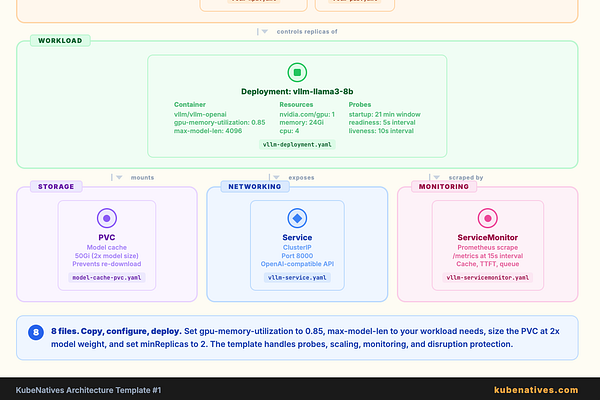Click the "liveness: 10s interval" probe
Screen dimensions: 600x400
(x=381, y=131)
